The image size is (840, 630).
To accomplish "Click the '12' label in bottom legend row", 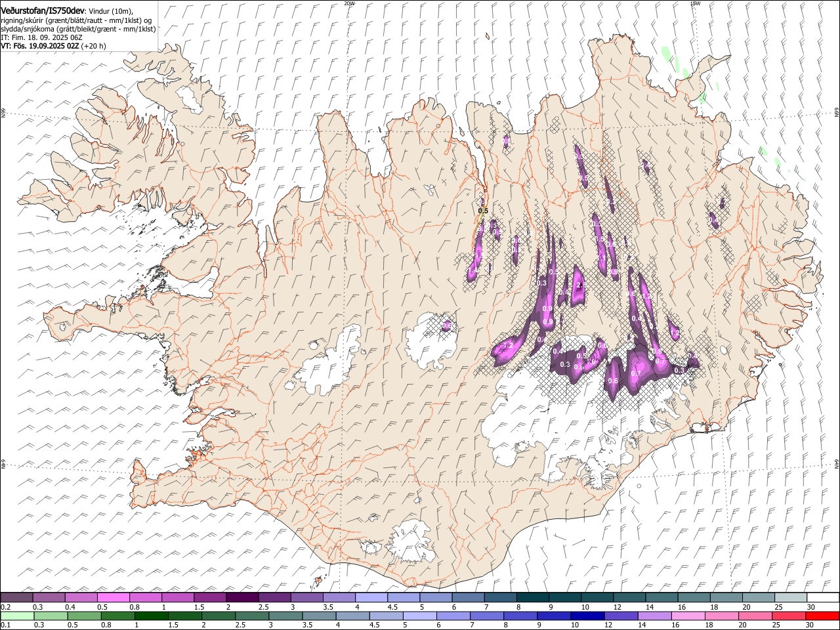I will 608,625.
